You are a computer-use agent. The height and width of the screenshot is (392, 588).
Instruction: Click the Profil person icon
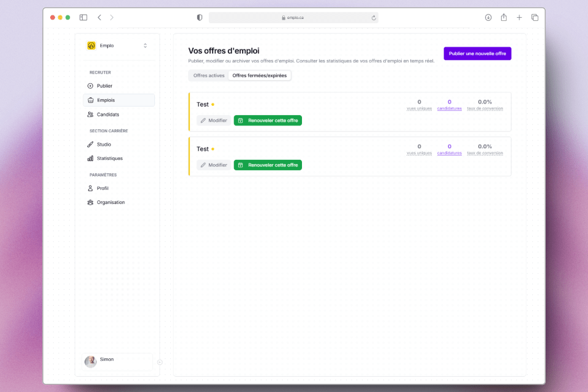(91, 189)
